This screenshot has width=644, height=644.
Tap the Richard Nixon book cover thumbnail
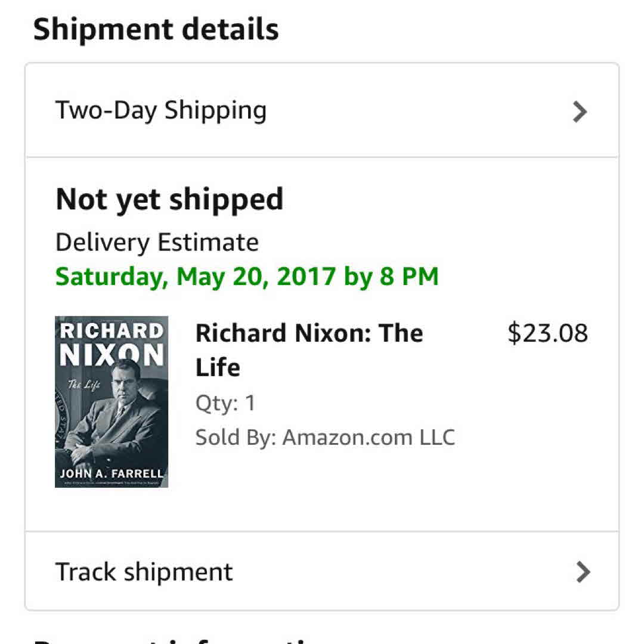(112, 401)
